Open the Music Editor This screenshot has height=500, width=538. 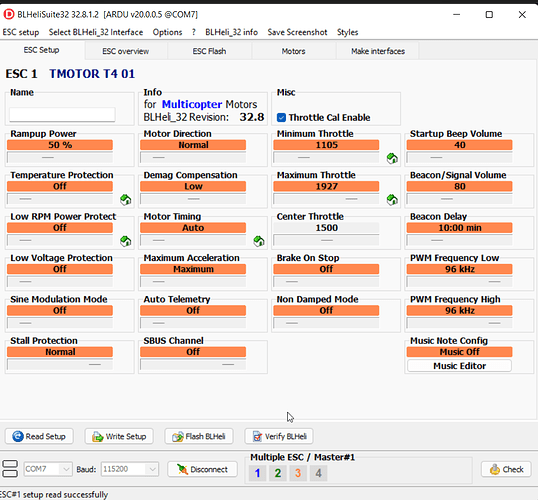(x=459, y=366)
